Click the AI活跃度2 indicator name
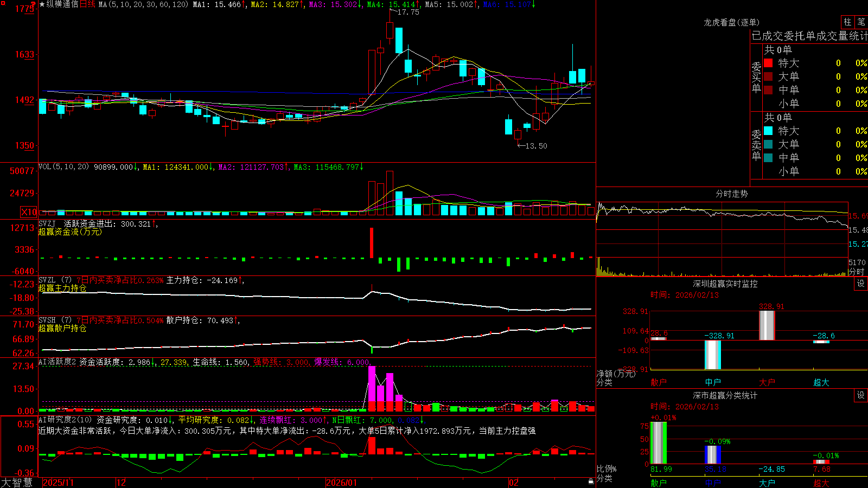868x488 pixels. coord(58,362)
